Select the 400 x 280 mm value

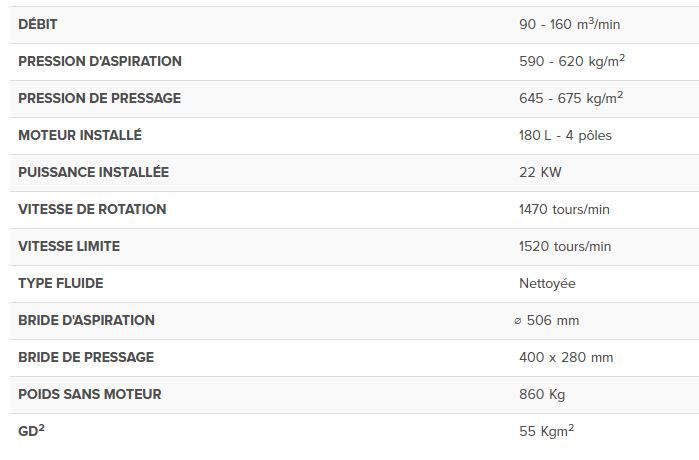click(x=566, y=357)
